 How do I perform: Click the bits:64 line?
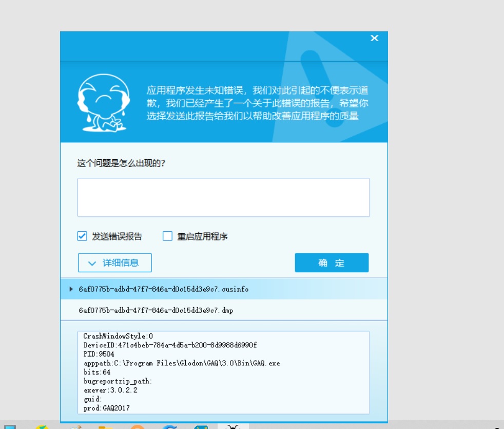[97, 372]
